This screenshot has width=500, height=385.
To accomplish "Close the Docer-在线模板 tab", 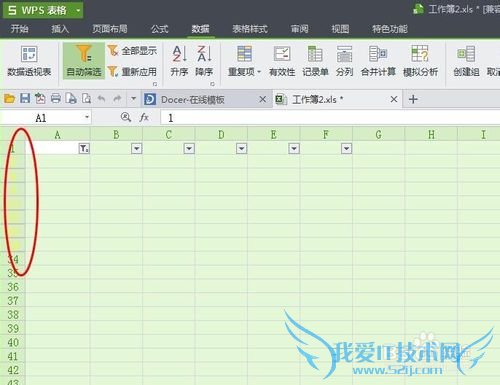I will 263,99.
